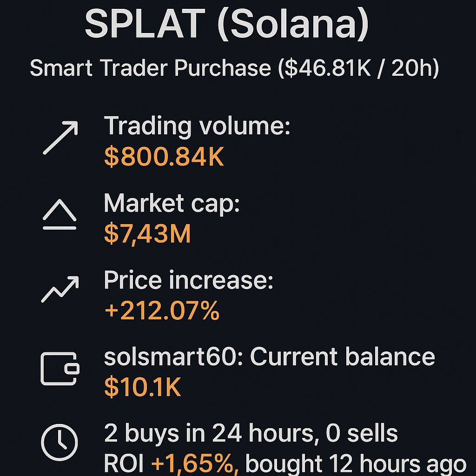Select the SPLAT (Solana) title
Screen dimensions: 476x476
[x=226, y=24]
